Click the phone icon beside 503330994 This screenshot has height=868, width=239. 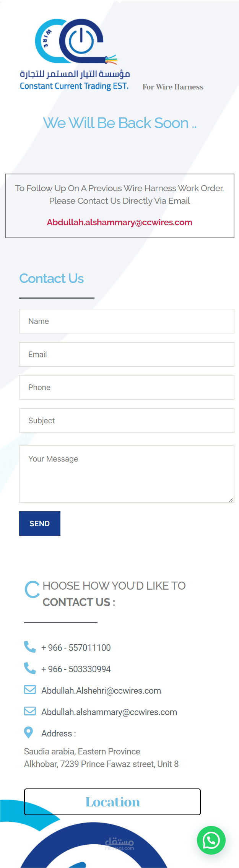pos(30,668)
